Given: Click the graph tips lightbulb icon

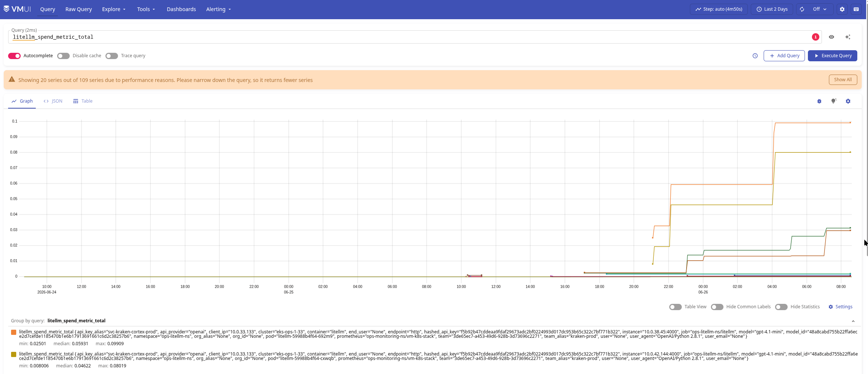Looking at the screenshot, I should coord(834,101).
